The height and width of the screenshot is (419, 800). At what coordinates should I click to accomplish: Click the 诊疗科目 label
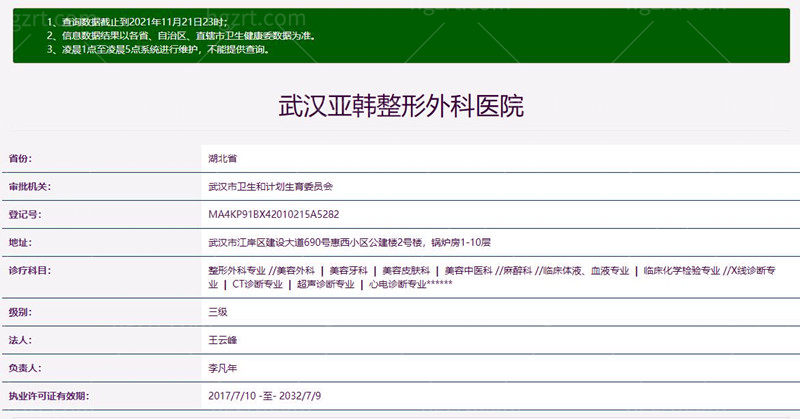click(x=30, y=270)
